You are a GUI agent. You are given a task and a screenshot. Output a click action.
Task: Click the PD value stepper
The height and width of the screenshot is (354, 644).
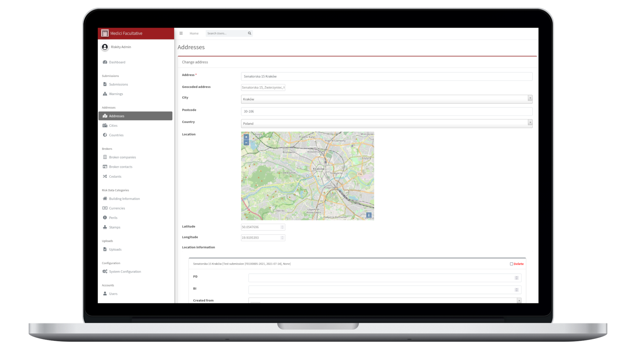click(516, 278)
